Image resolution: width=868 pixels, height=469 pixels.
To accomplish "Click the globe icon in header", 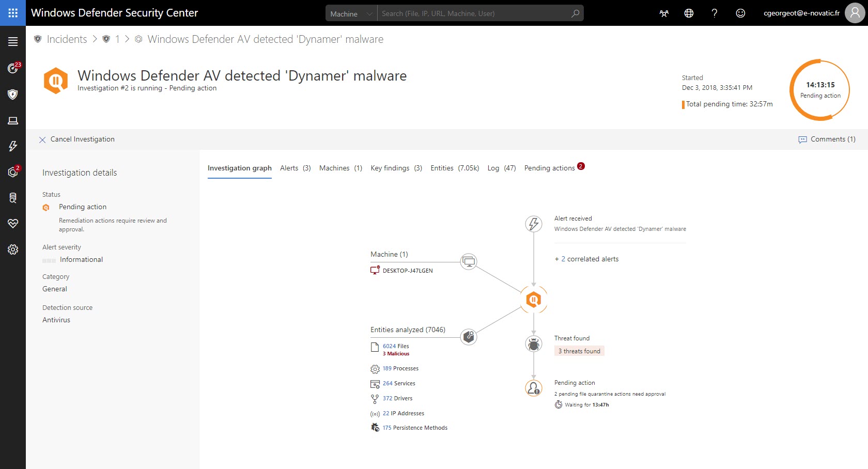I will 689,13.
